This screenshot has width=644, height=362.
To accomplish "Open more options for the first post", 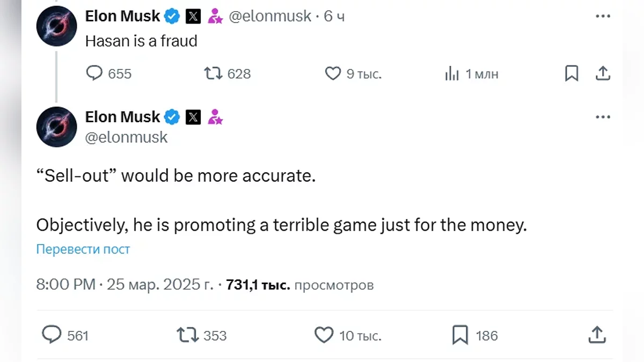I will pos(603,17).
